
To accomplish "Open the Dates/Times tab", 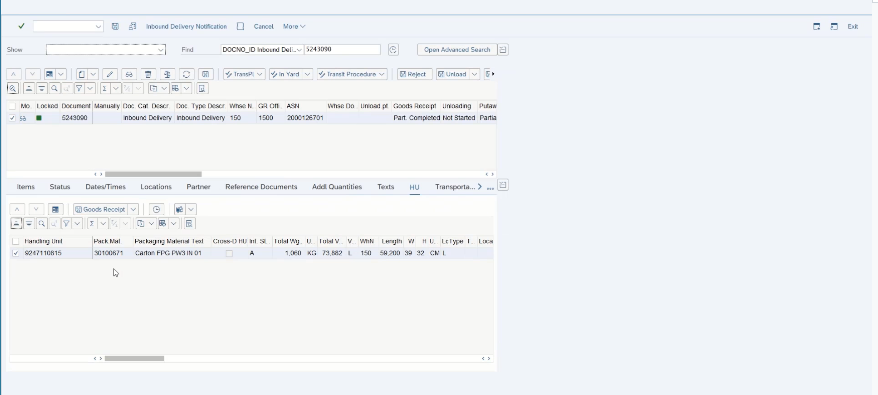I will coord(105,187).
